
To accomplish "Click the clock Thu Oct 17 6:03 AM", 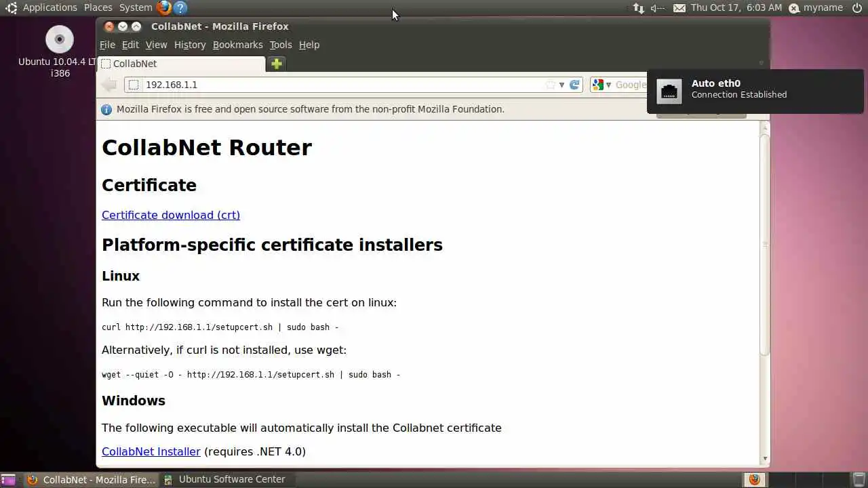I will pyautogui.click(x=736, y=8).
